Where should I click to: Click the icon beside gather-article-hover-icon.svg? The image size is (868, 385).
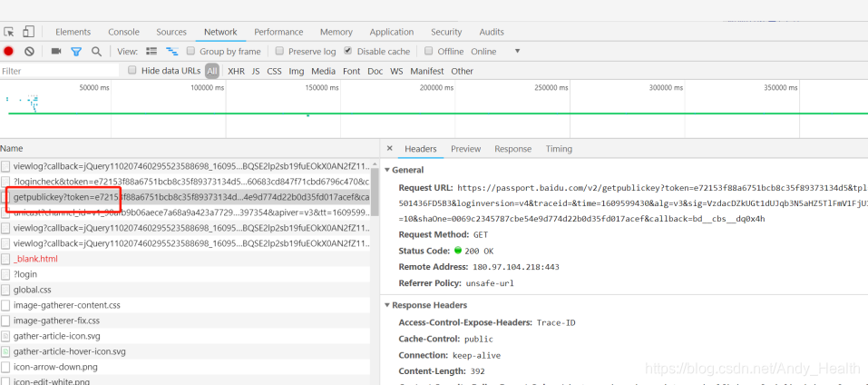point(5,351)
